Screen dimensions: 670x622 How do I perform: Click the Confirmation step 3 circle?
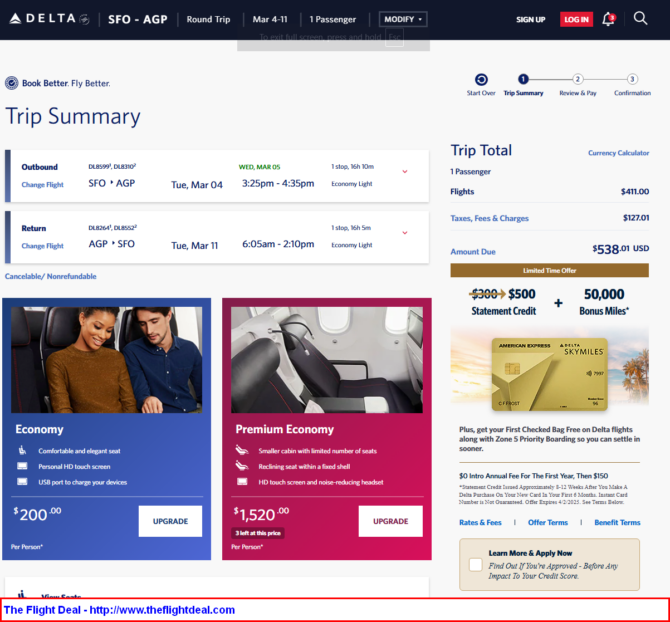click(632, 79)
